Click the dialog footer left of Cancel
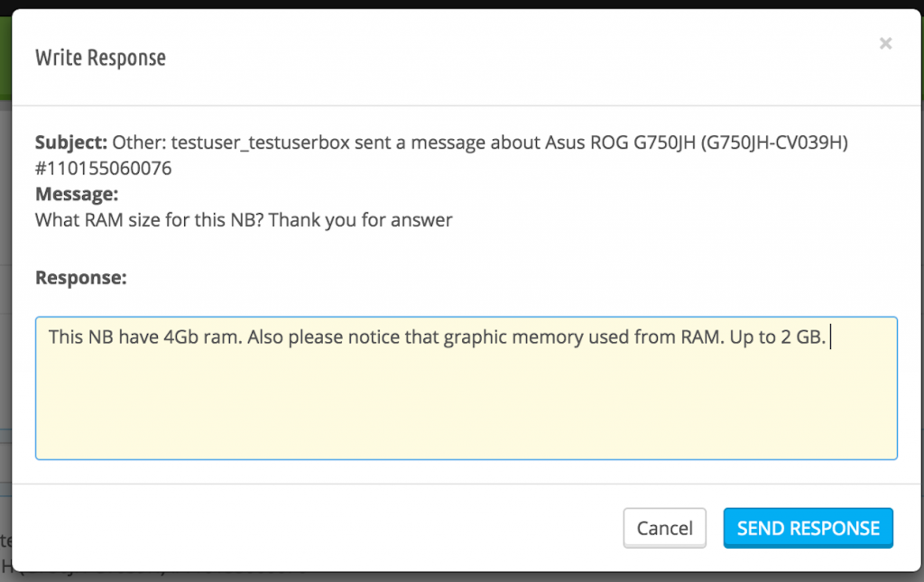The image size is (924, 582). tap(319, 528)
